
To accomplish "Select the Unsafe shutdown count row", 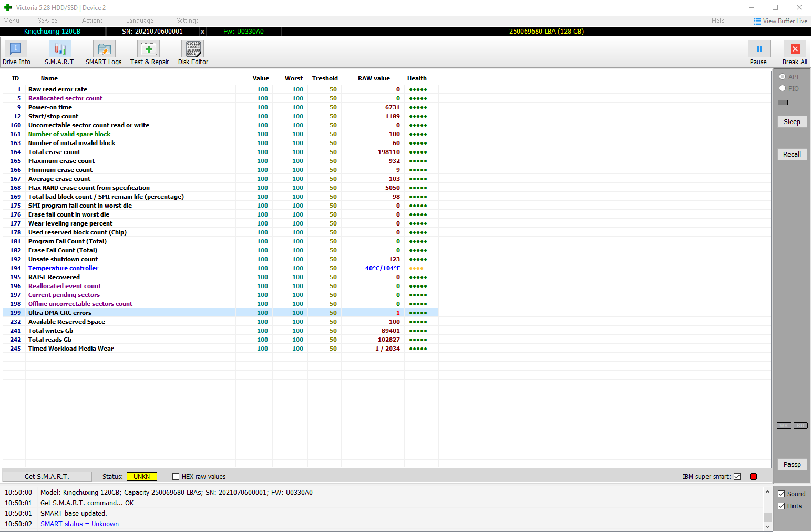I will tap(220, 259).
